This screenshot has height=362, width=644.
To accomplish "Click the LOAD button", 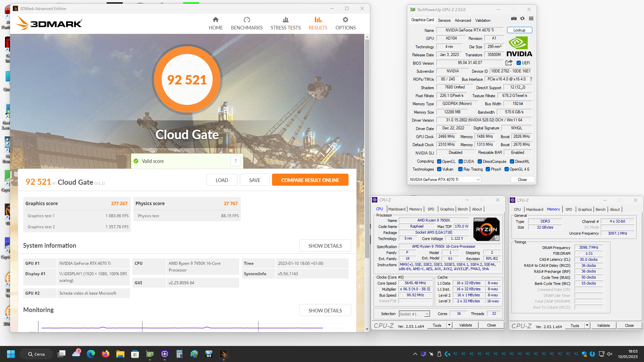I will coord(222,180).
